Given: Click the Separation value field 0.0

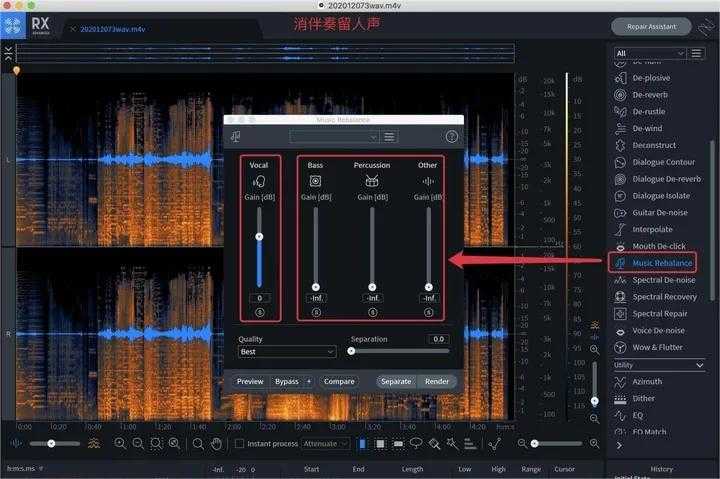Looking at the screenshot, I should click(x=439, y=339).
